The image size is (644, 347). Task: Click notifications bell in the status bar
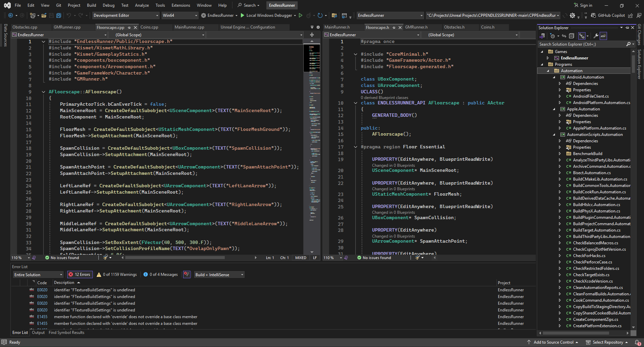637,342
